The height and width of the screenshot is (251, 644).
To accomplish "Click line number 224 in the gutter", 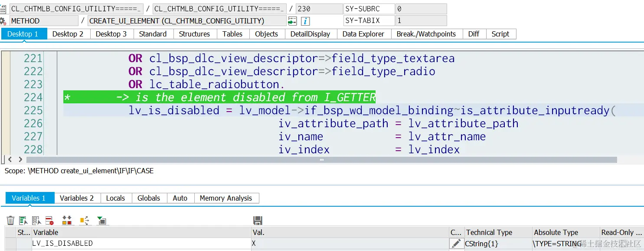I will pos(33,97).
